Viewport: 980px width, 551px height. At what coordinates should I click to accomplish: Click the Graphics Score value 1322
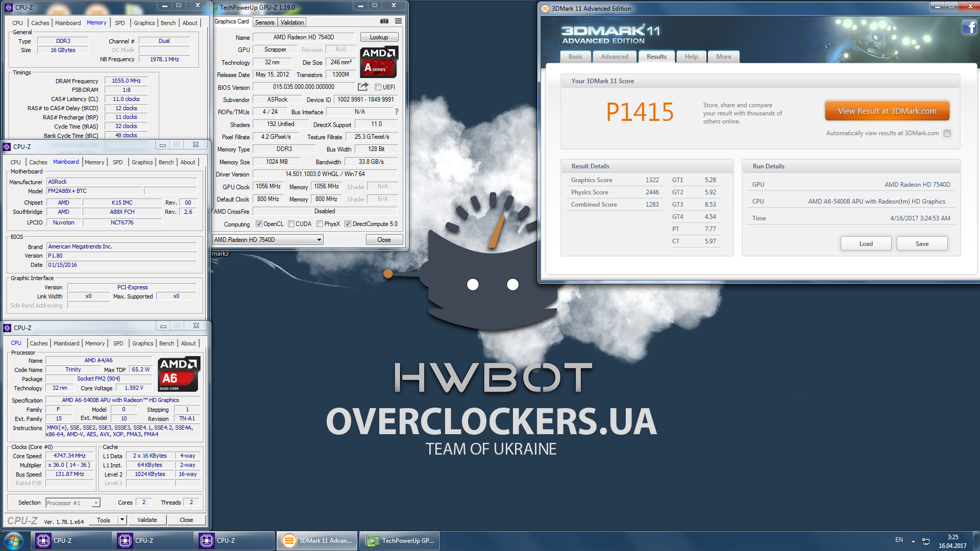tap(652, 180)
